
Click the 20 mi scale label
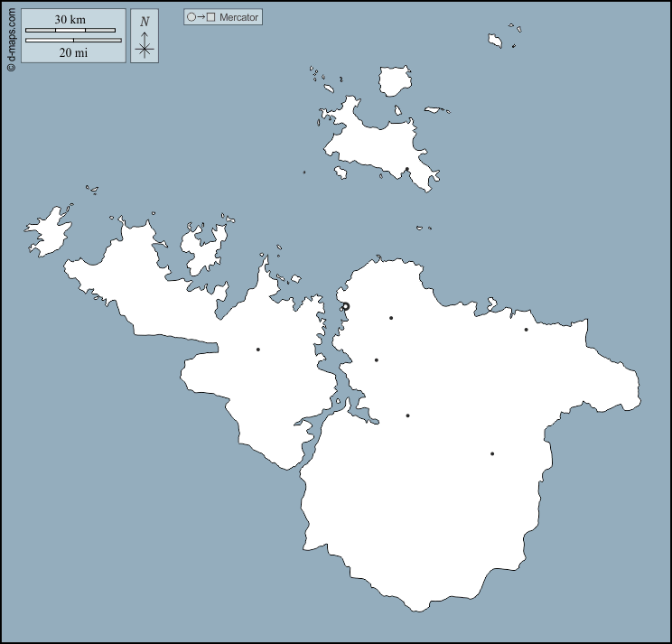(73, 53)
